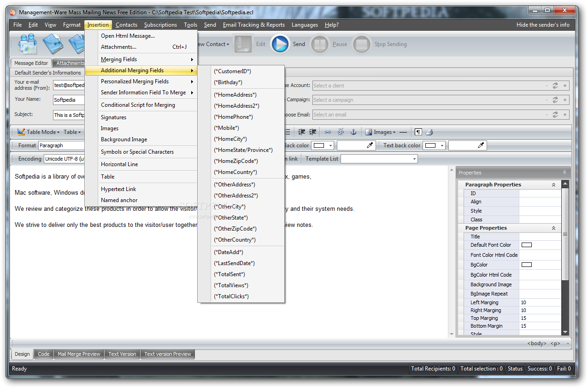Open the Table Mode dropdown

(58, 133)
